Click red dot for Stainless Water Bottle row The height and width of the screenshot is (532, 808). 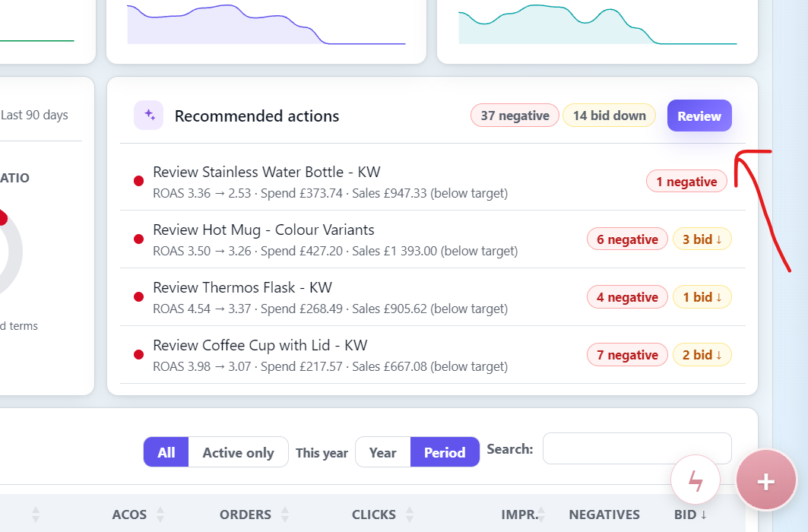click(x=138, y=181)
